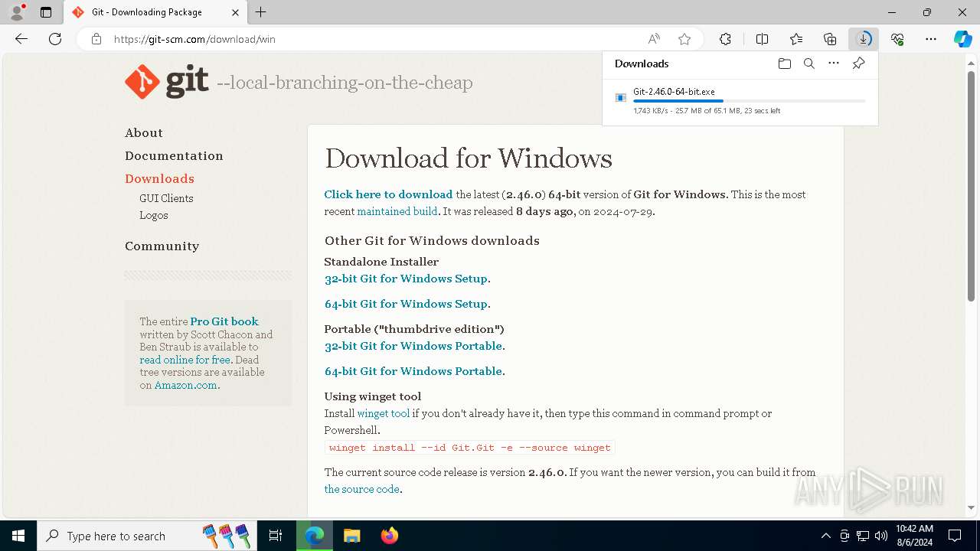Viewport: 980px width, 551px height.
Task: Search downloads magnifier icon
Action: [x=808, y=64]
